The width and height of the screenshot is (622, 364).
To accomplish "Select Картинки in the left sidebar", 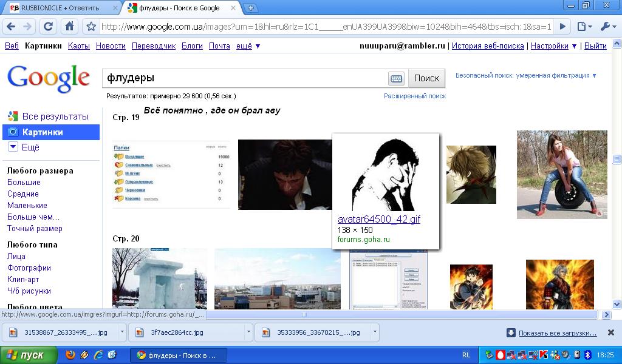I will [51, 132].
